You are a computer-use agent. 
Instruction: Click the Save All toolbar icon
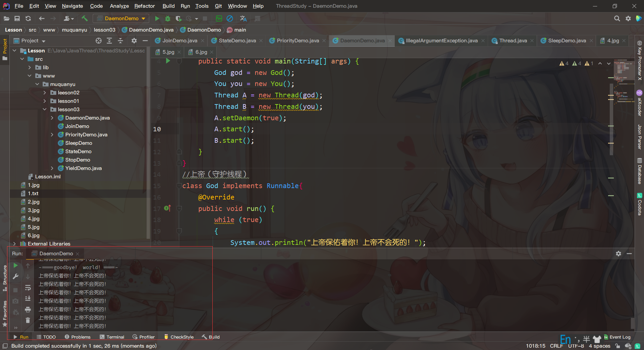point(17,18)
